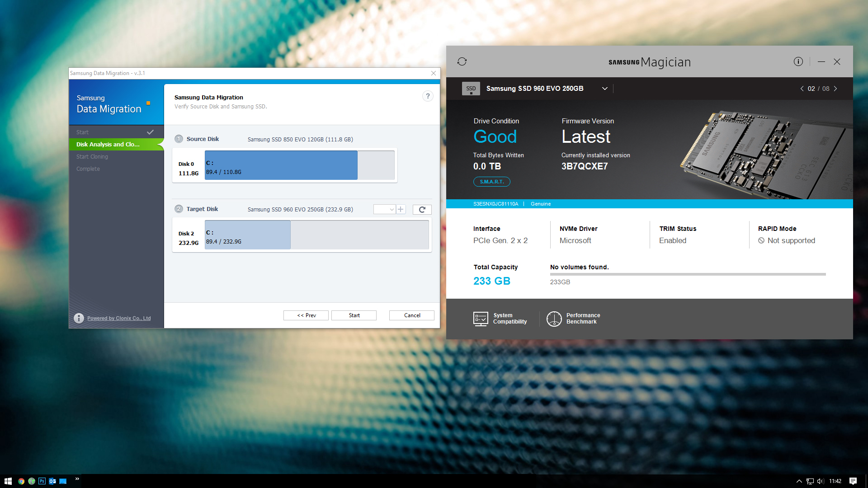Click the plus icon beside target dropdown
Screen dimensions: 868x488
(x=401, y=210)
